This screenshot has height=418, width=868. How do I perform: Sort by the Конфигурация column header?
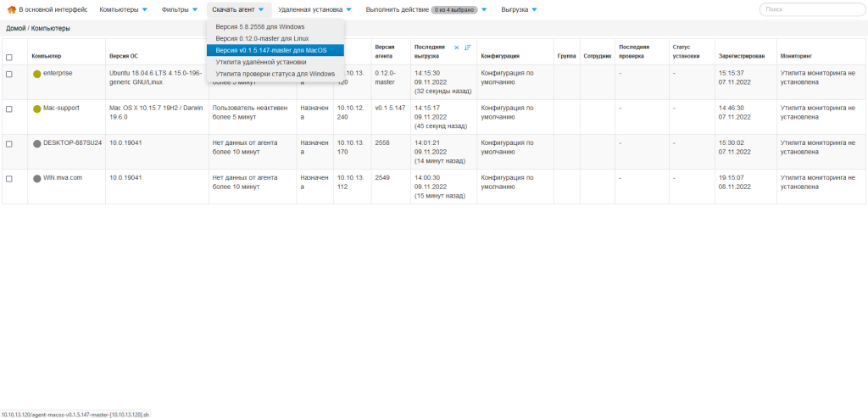tap(500, 57)
